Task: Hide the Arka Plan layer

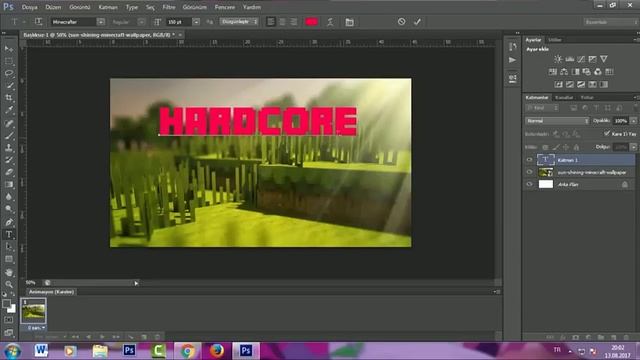Action: 529,184
